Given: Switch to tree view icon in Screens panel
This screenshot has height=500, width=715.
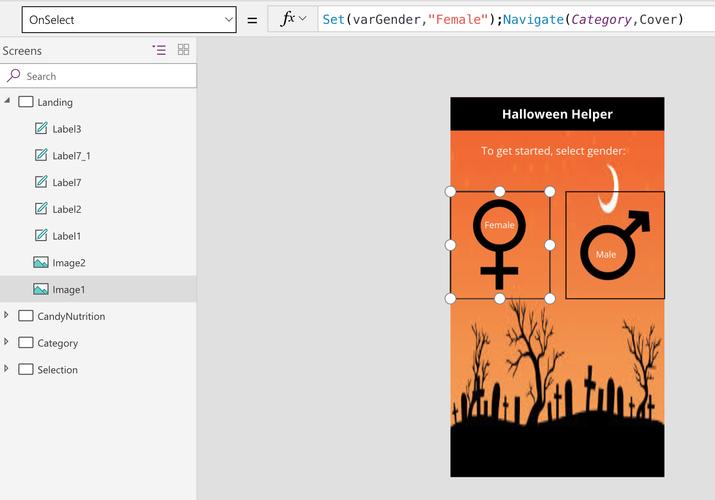Looking at the screenshot, I should (x=159, y=50).
